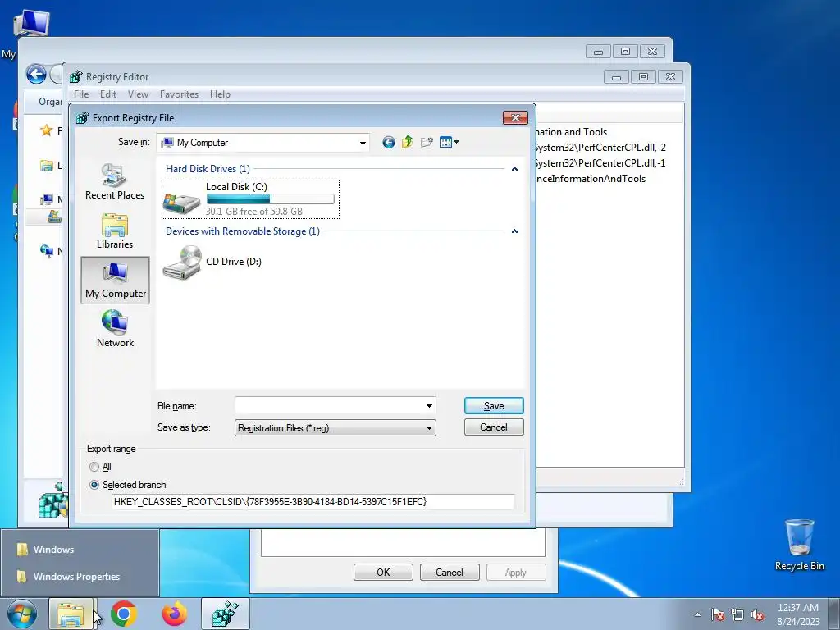The width and height of the screenshot is (840, 630).
Task: Close the Export Registry File dialog
Action: coord(515,117)
